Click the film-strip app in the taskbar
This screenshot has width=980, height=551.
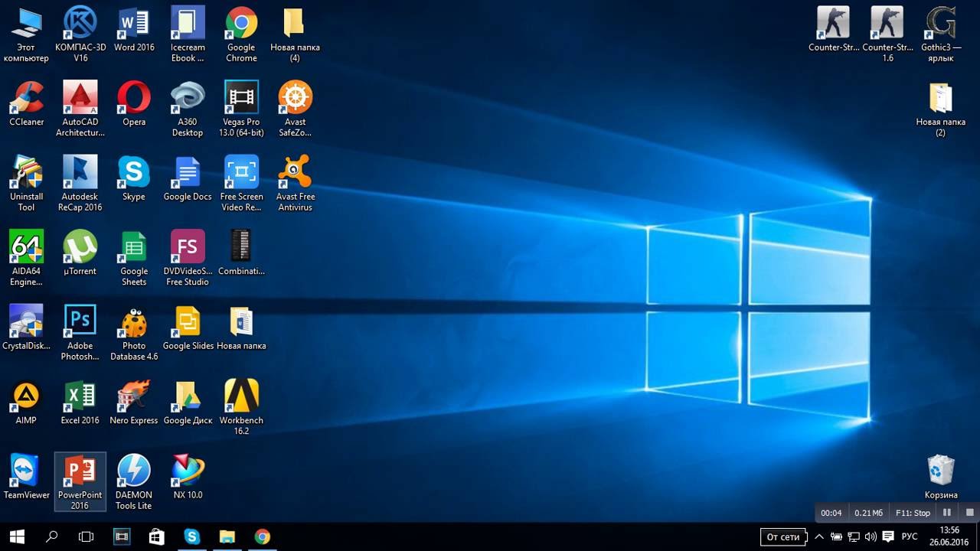pos(122,536)
